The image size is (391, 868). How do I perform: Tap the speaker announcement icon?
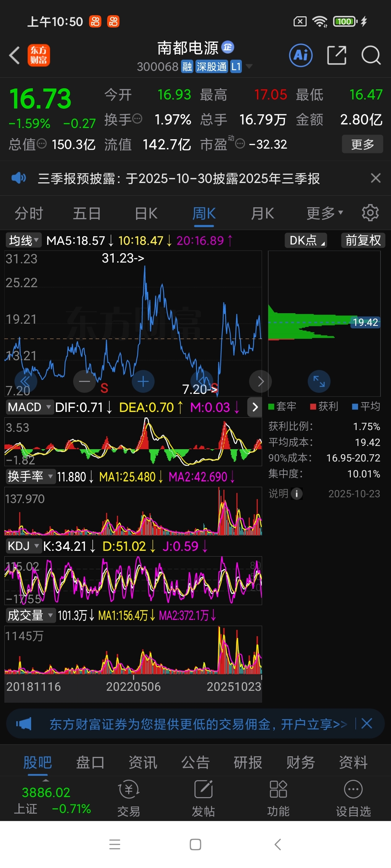(x=18, y=178)
